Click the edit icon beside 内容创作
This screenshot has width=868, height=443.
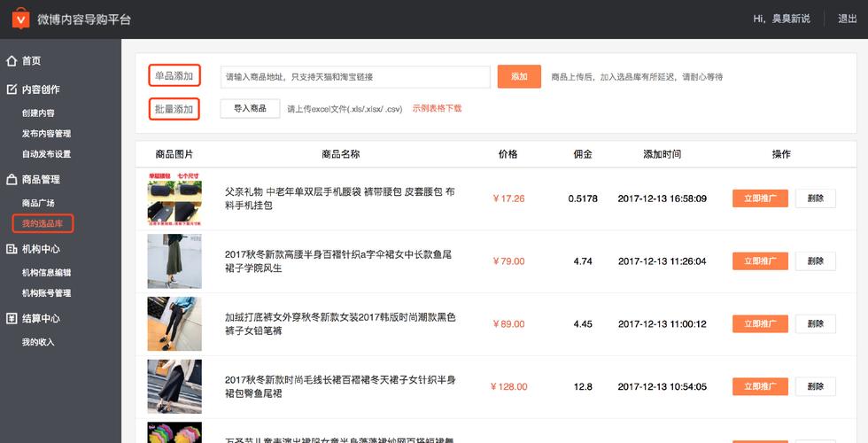pos(12,89)
